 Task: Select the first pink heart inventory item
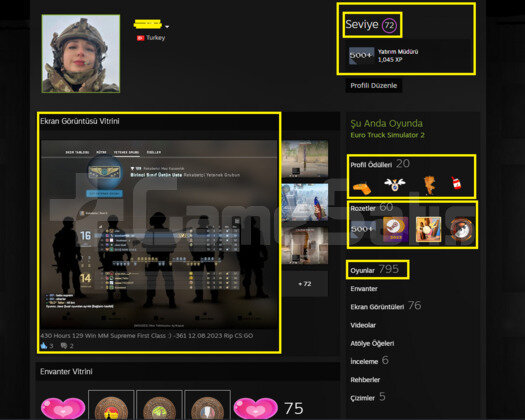[63, 407]
